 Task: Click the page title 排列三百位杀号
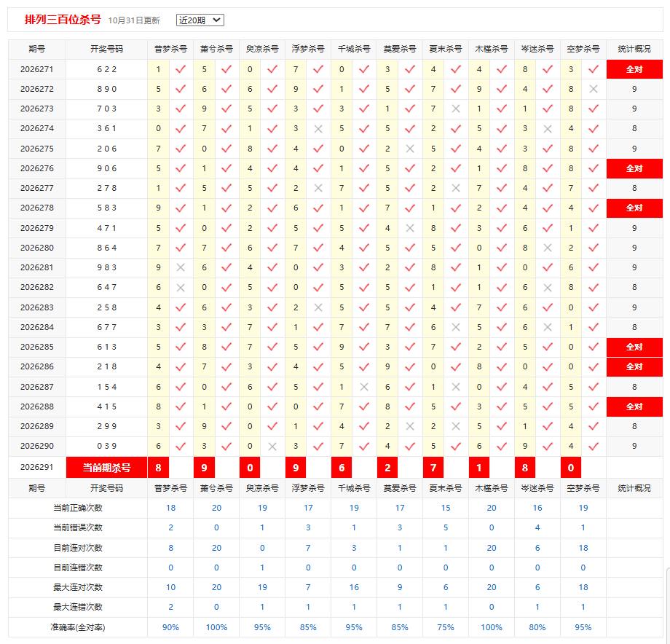pos(63,20)
